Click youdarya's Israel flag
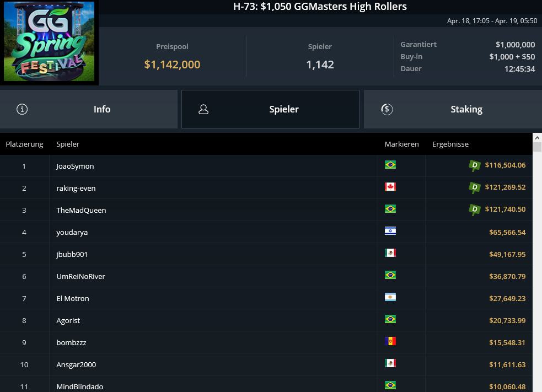The height and width of the screenshot is (392, 542). 390,231
